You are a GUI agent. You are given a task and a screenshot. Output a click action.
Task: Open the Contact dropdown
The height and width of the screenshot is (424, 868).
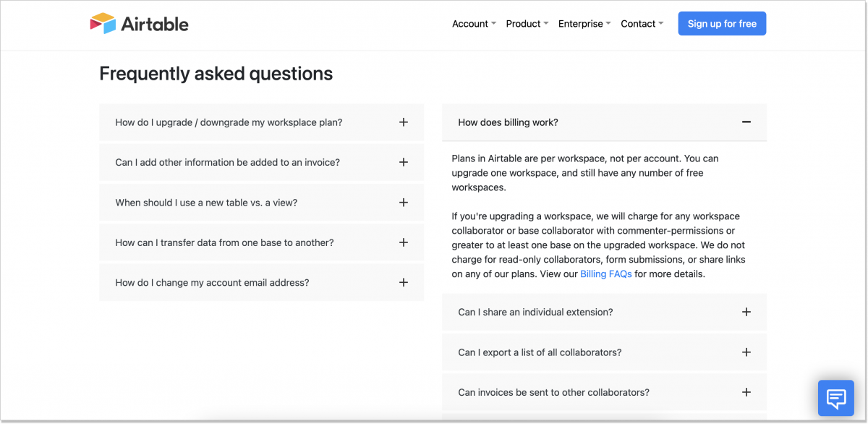pos(641,23)
